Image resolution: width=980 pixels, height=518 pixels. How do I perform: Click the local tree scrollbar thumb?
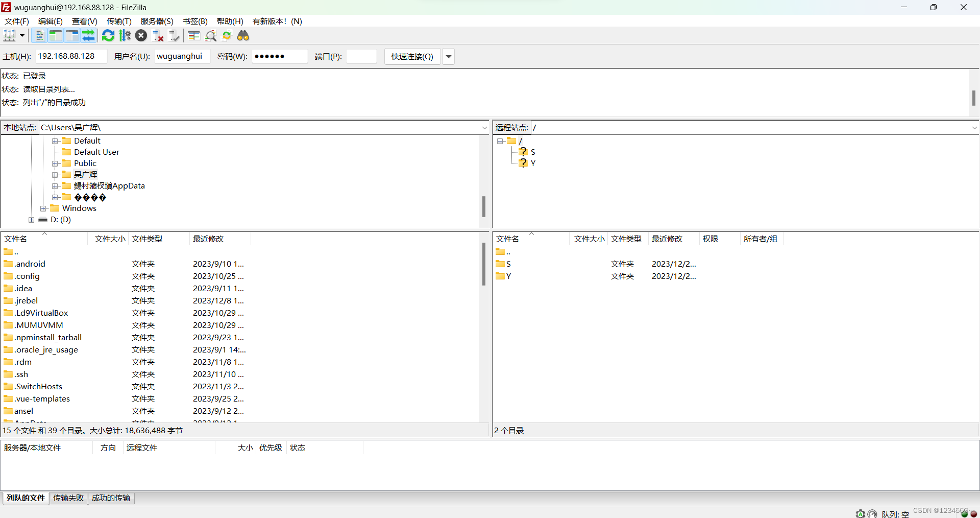tap(484, 206)
